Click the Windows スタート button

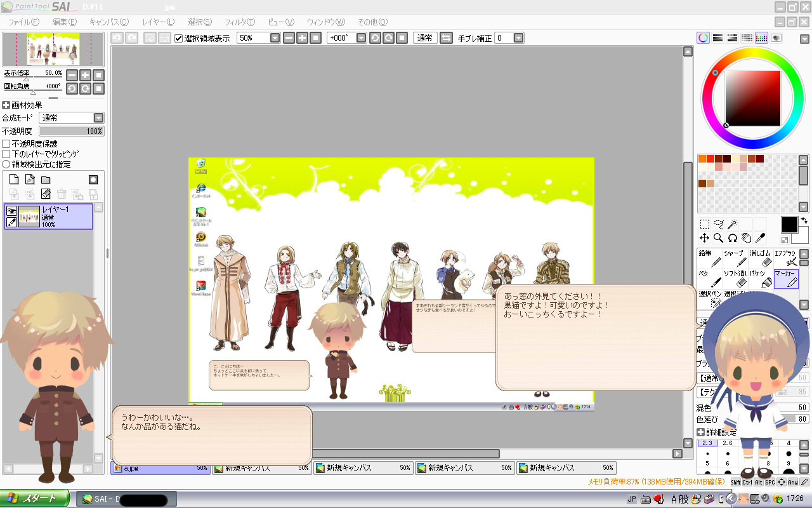click(35, 498)
